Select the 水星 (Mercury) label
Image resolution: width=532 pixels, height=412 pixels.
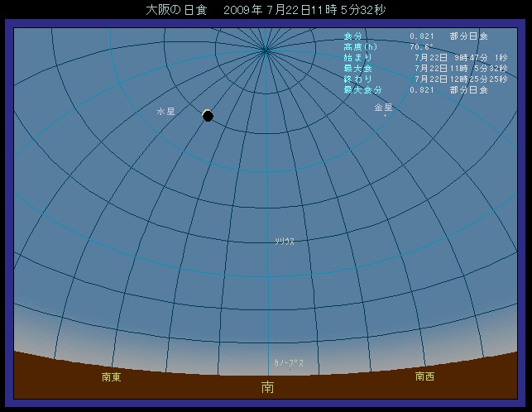165,110
